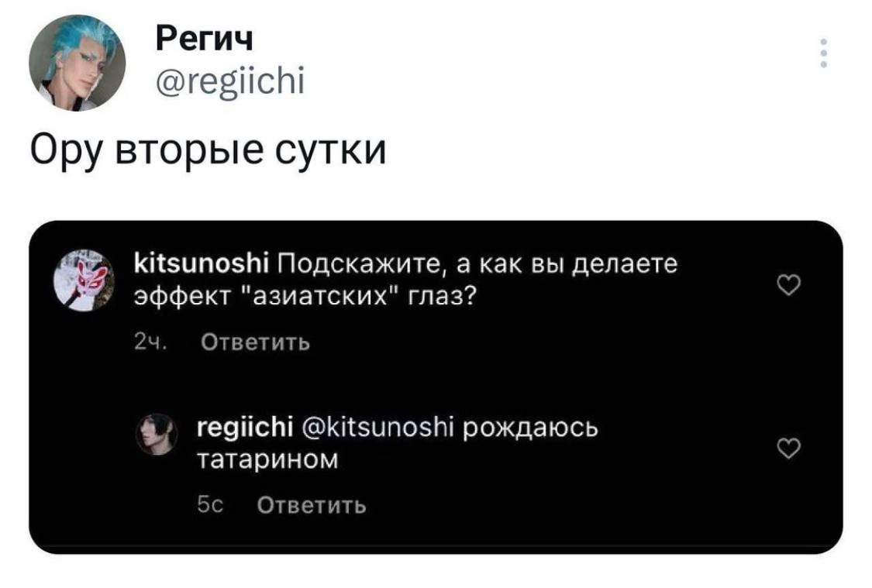The width and height of the screenshot is (872, 588).
Task: Click the word рождаюсь in the reply
Action: tap(530, 427)
